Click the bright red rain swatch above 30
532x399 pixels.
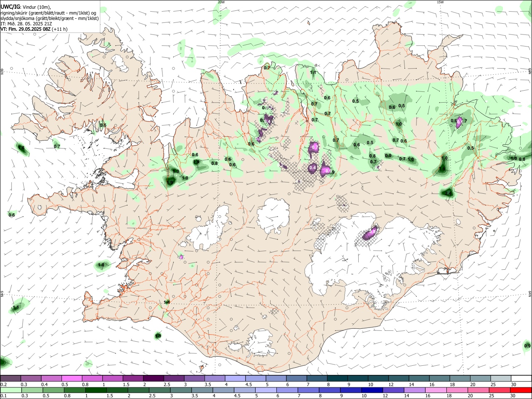tap(521, 390)
